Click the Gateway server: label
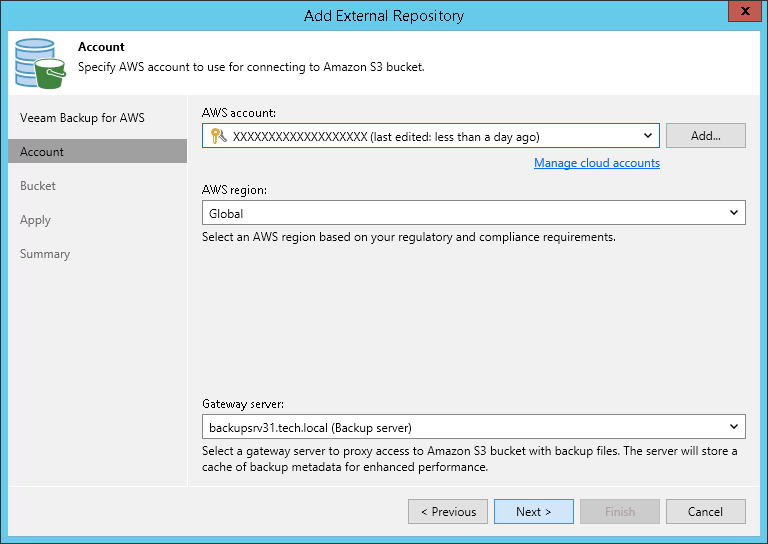The width and height of the screenshot is (768, 544). [x=243, y=404]
